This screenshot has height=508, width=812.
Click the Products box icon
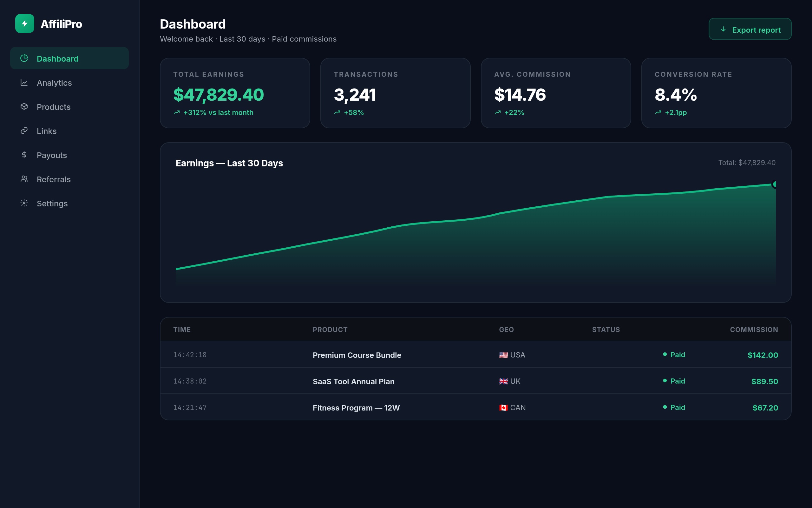click(x=24, y=106)
